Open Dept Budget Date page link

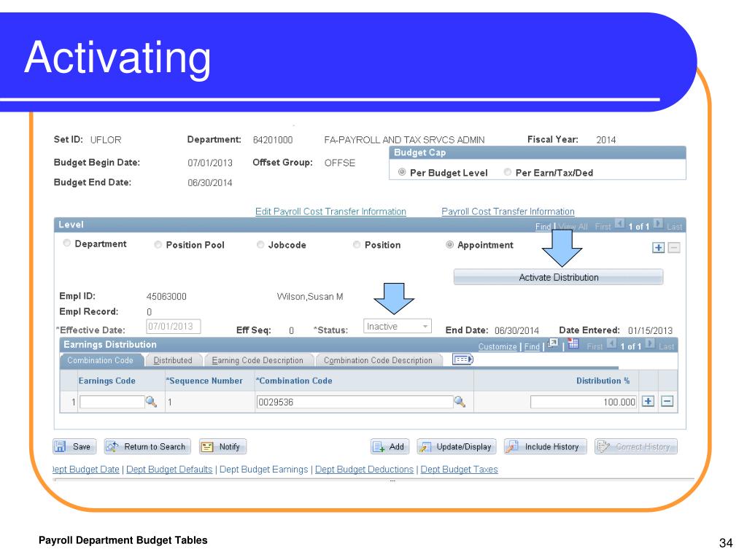click(86, 470)
